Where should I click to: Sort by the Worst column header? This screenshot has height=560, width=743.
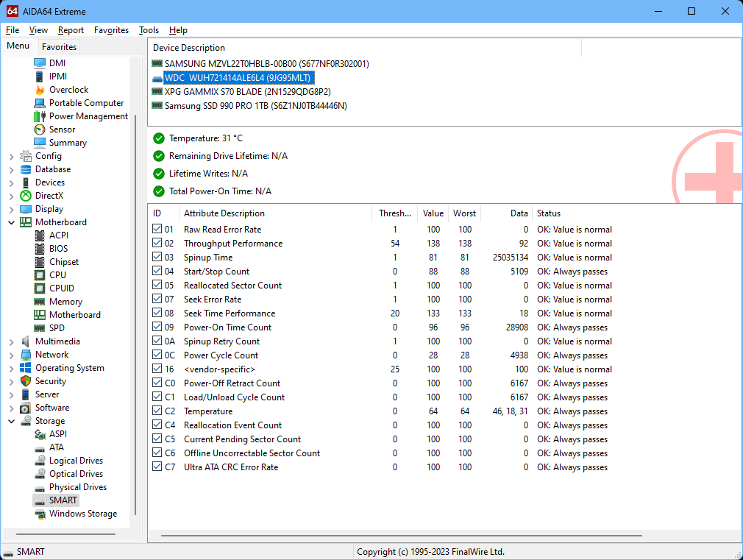click(x=464, y=213)
